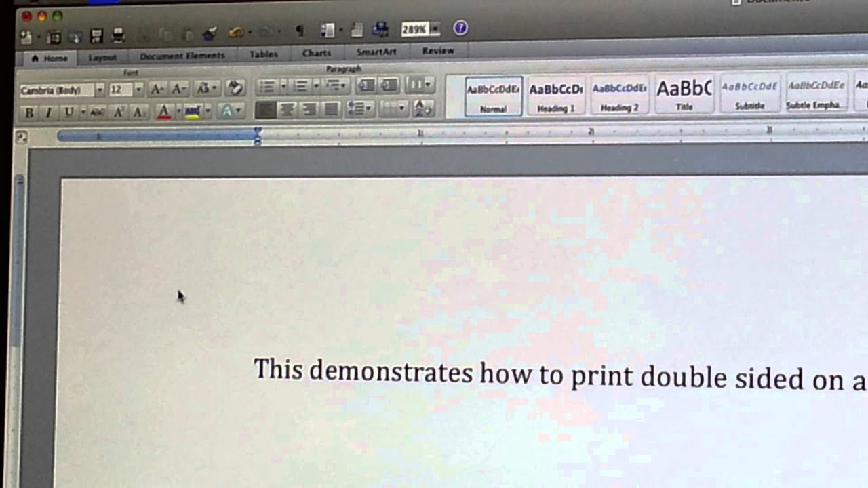Open the Toolbox icon

pos(357,30)
